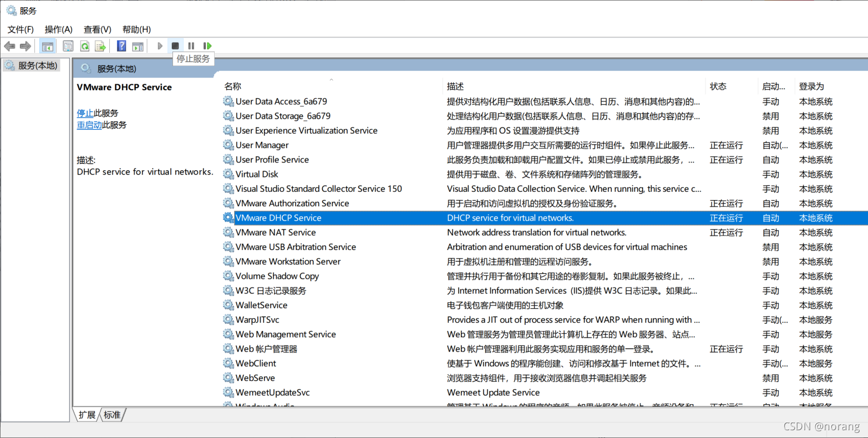
Task: Open the 文件(F) menu
Action: [x=21, y=29]
